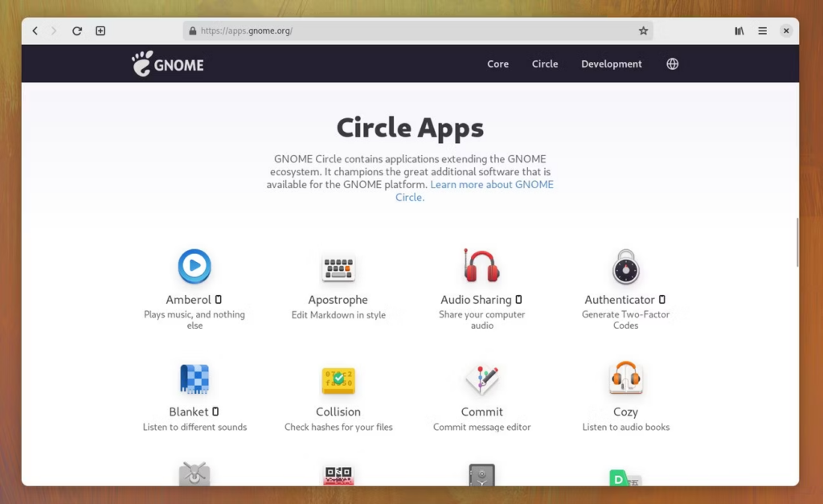Click the Apostrophe keyboard icon
Viewport: 823px width, 504px height.
[338, 268]
